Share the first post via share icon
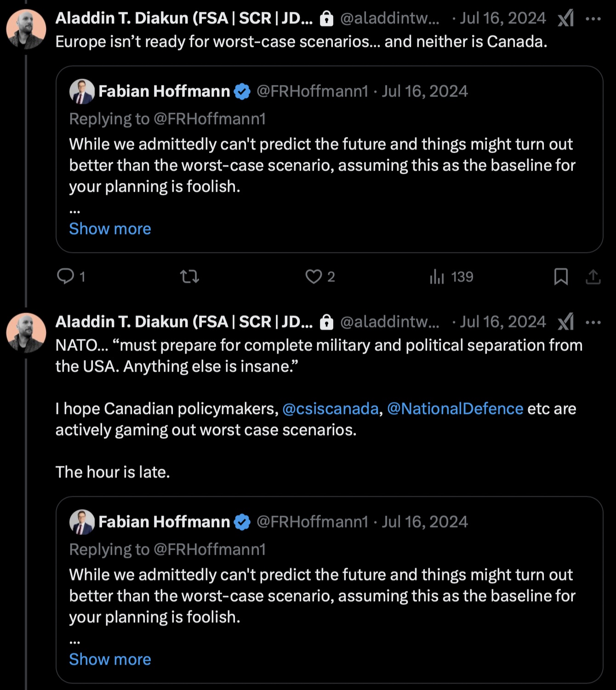The width and height of the screenshot is (616, 690). point(593,276)
